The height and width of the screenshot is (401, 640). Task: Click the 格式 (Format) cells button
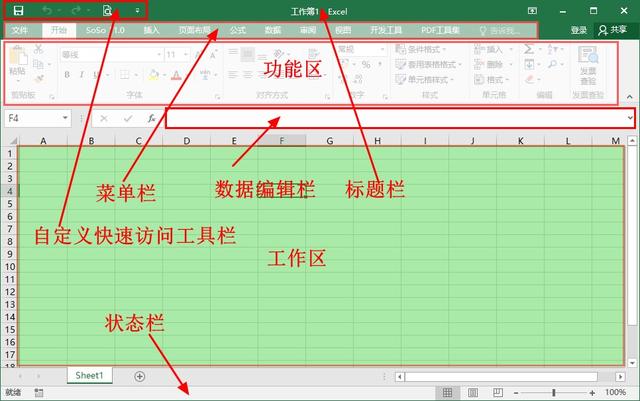(x=491, y=80)
